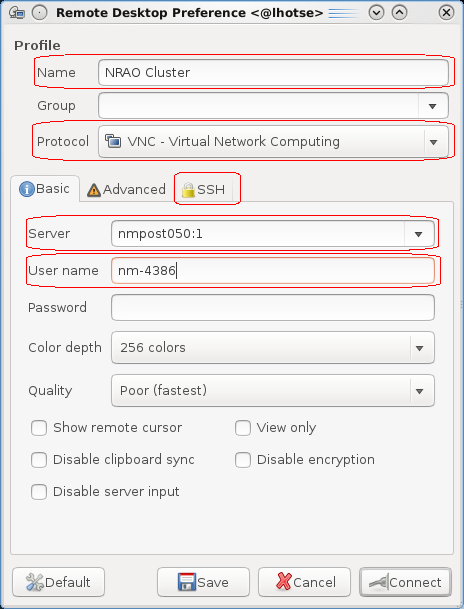Click the blue info icon on Basic tab

pos(27,189)
